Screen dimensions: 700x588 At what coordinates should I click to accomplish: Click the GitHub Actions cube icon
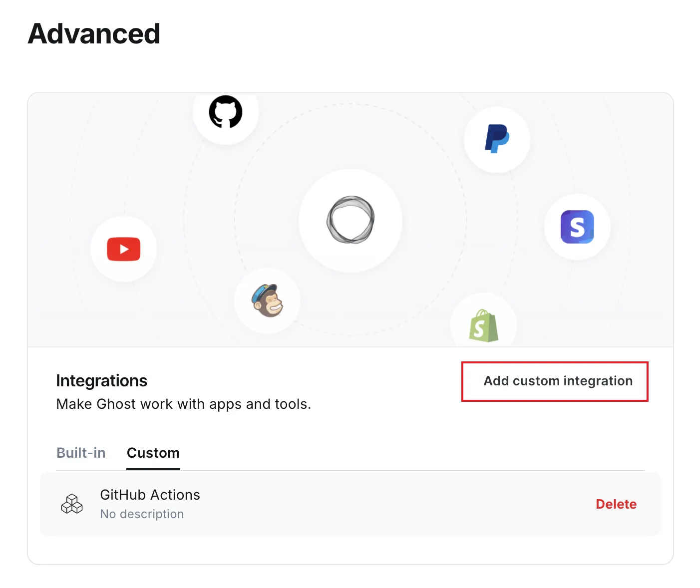tap(72, 504)
